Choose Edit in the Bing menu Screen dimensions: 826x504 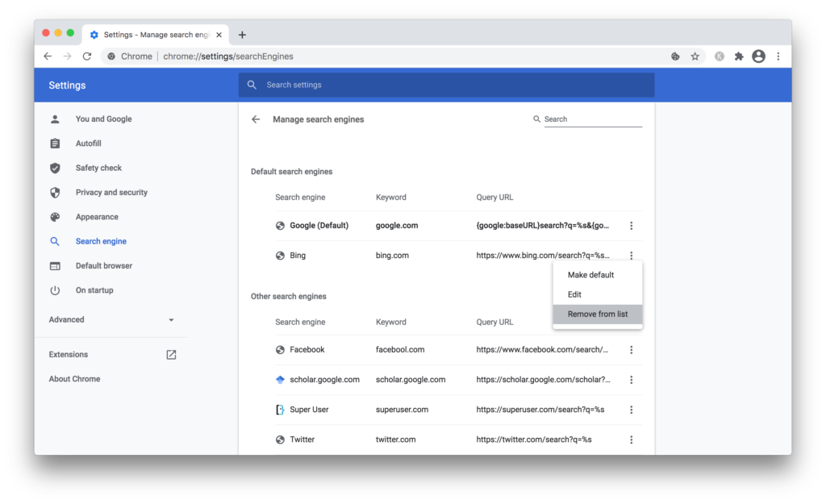click(574, 294)
